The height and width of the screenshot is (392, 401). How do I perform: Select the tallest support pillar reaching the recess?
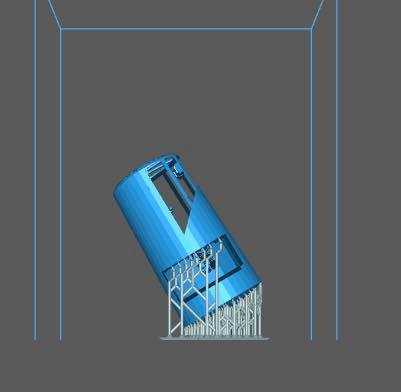[217, 287]
